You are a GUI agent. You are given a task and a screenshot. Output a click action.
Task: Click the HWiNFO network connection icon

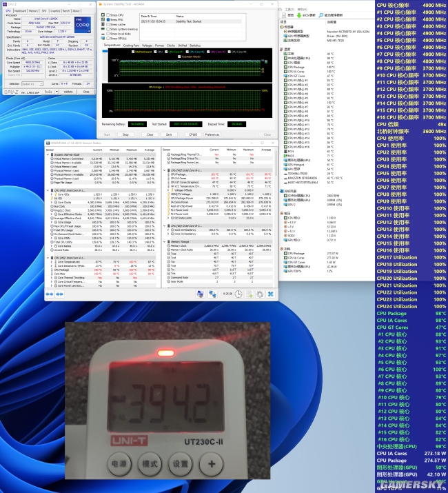[x=212, y=294]
